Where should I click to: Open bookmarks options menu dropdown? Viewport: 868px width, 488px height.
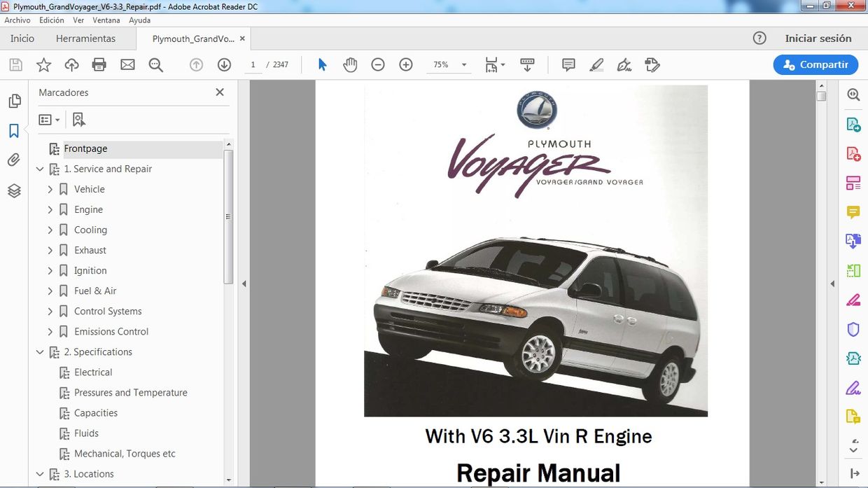(x=49, y=120)
